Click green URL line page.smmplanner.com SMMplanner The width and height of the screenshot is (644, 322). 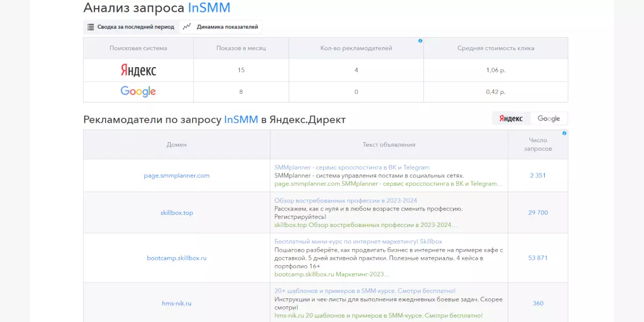[x=389, y=184]
